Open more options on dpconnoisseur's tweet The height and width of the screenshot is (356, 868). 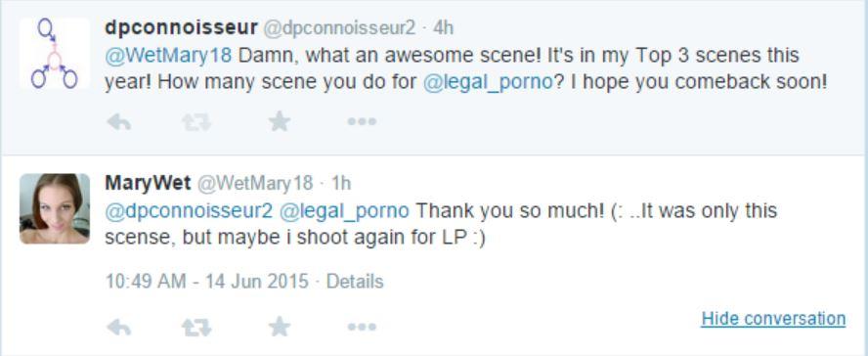click(362, 121)
